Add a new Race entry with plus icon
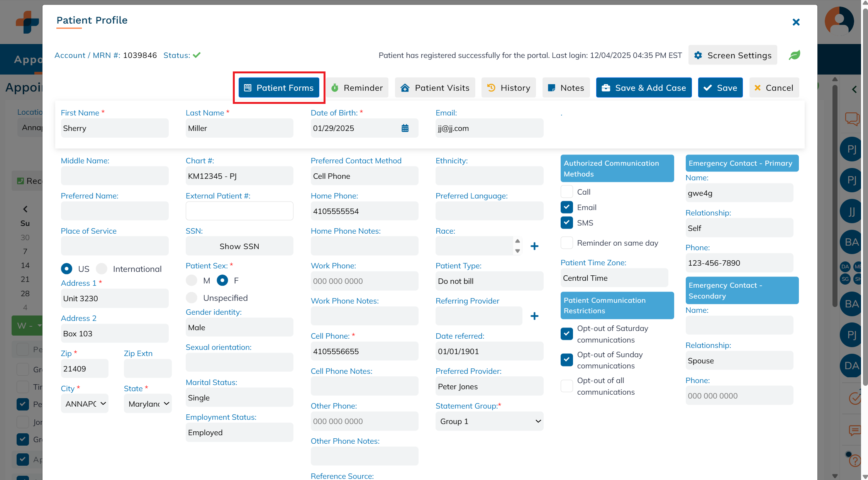The height and width of the screenshot is (480, 868). click(534, 246)
